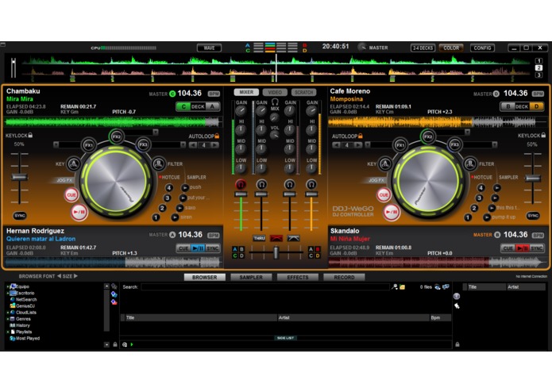Play the 'pump it up' sample on right deck

487,217
